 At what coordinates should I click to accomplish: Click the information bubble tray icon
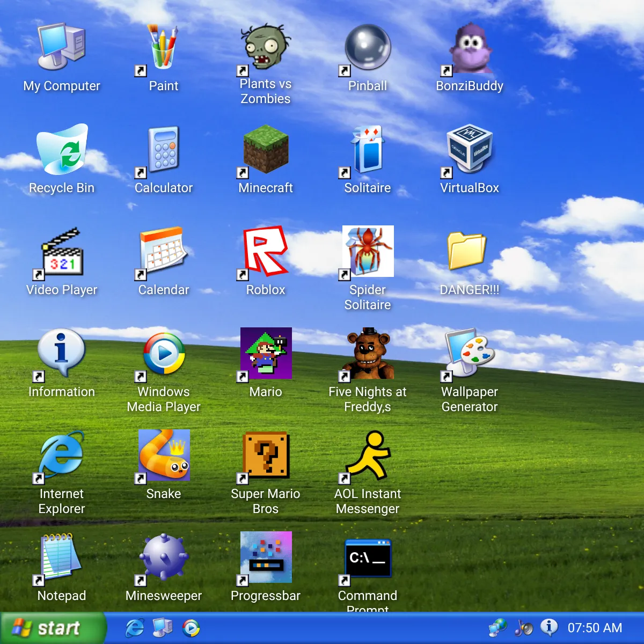(x=548, y=627)
